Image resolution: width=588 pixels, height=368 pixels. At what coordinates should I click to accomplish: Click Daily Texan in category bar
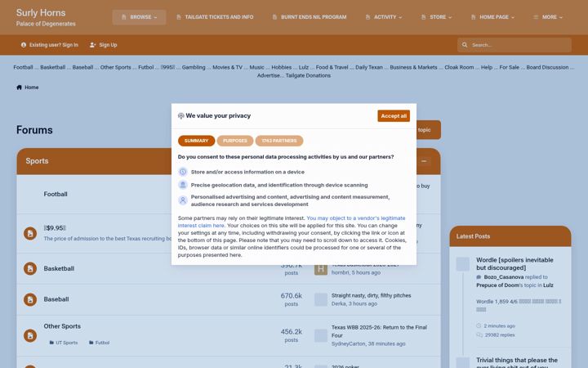coord(369,67)
